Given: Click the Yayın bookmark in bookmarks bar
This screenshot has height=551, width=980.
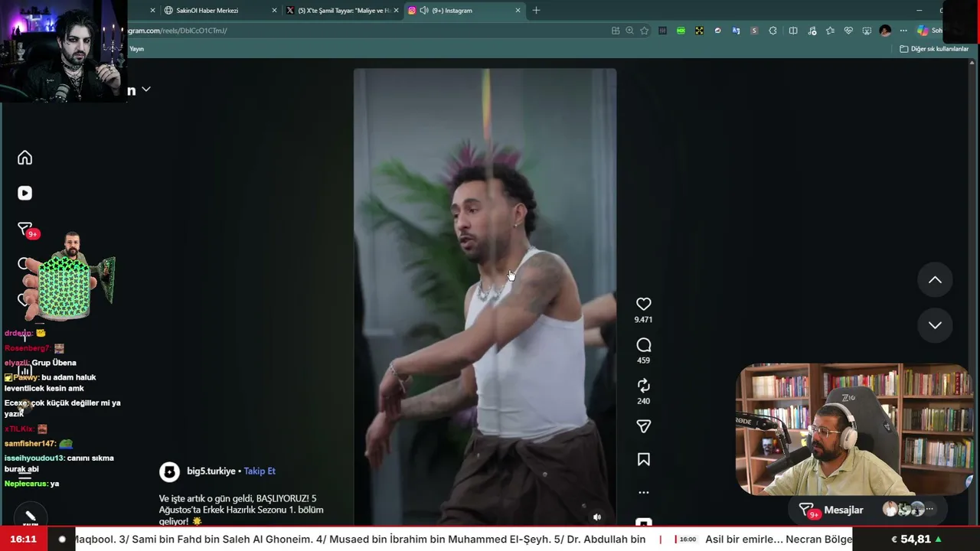Looking at the screenshot, I should point(136,49).
